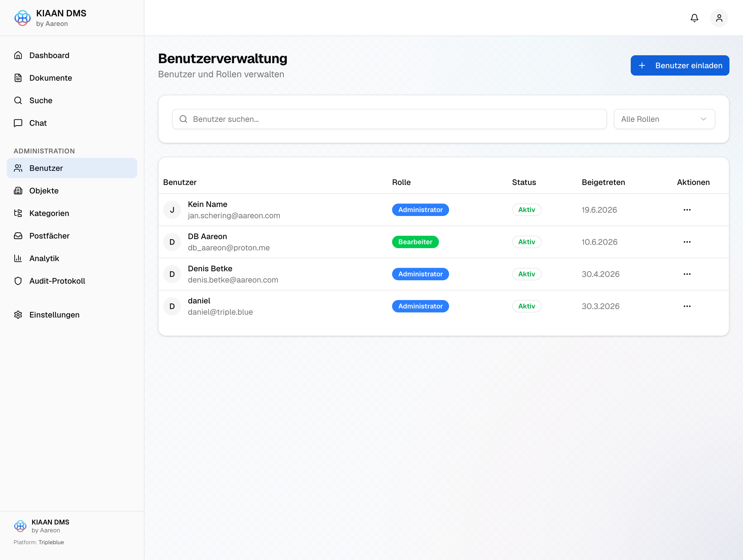Click Aktiv status of Kein Name
743x560 pixels.
526,210
